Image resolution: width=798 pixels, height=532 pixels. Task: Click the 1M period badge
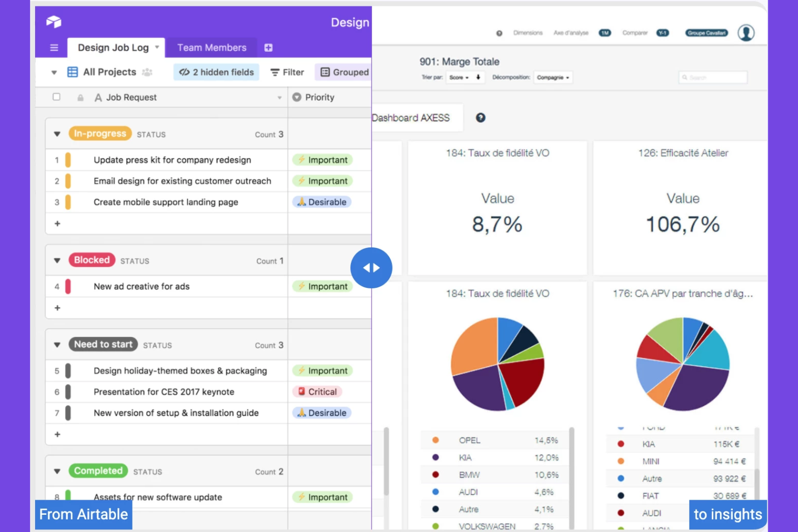pos(605,33)
